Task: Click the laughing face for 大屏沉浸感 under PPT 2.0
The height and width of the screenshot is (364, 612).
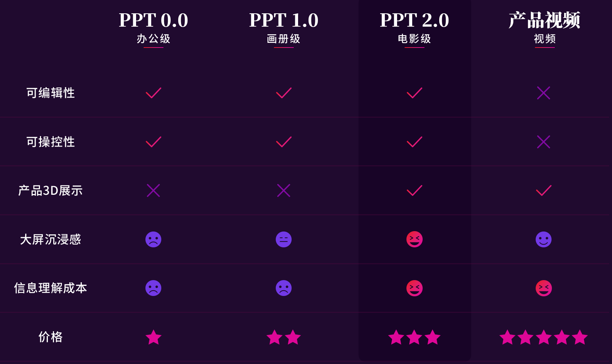Action: [x=414, y=239]
